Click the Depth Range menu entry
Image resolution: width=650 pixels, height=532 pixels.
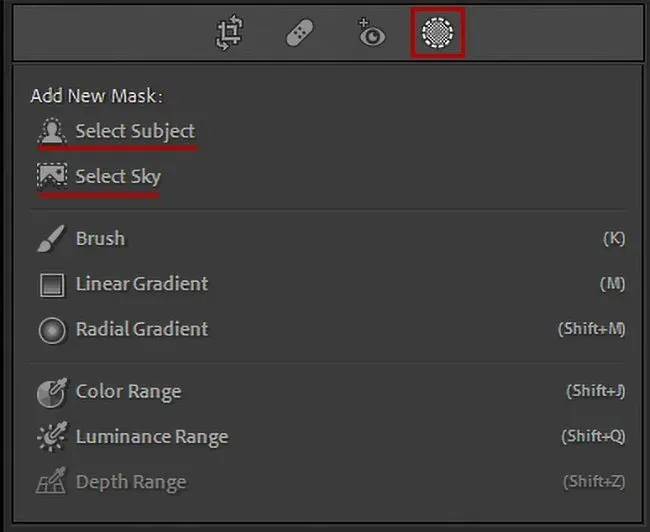[x=131, y=482]
